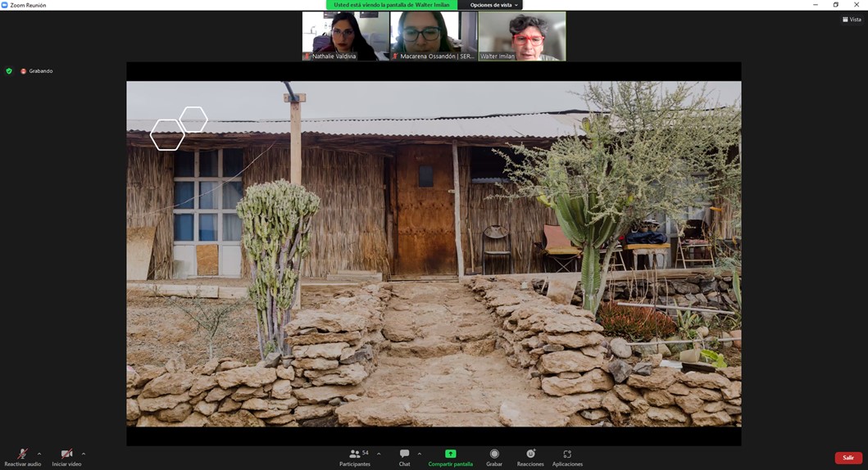
Task: Leave the meeting with Salir
Action: pos(848,458)
